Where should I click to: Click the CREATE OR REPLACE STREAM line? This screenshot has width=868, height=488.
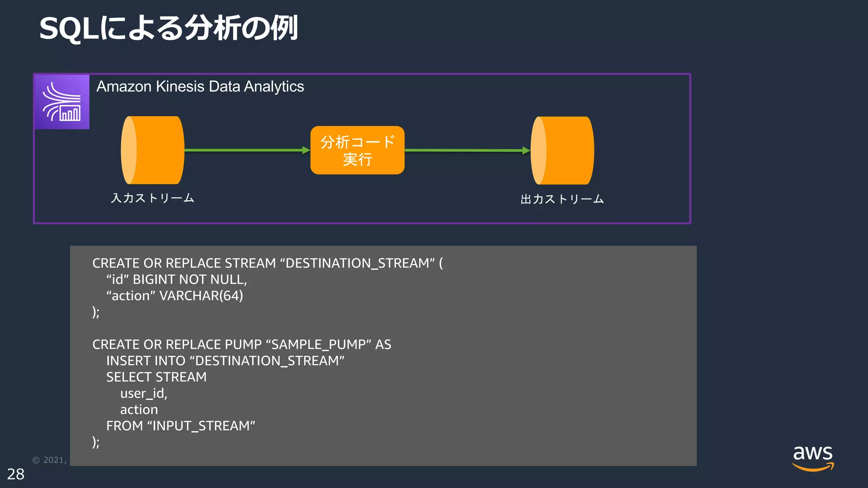click(x=267, y=263)
